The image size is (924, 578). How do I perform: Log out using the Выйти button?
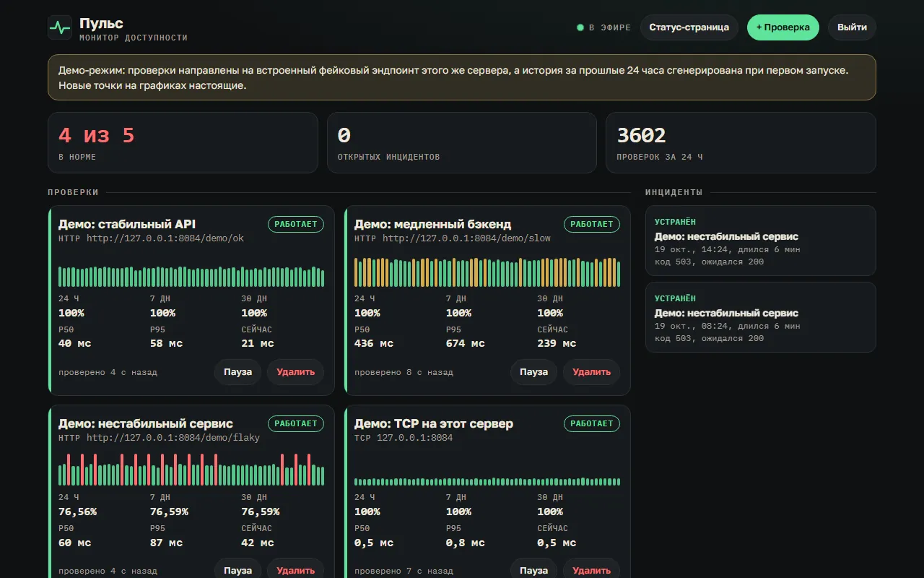click(852, 27)
